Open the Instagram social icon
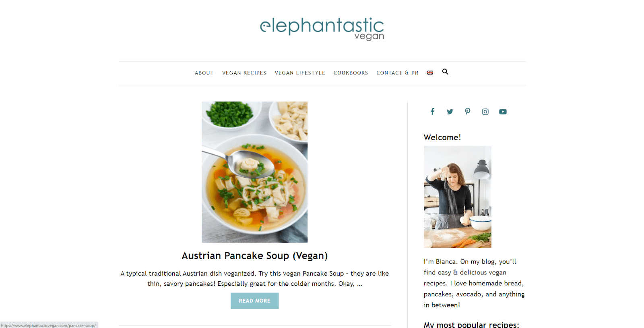 point(485,112)
